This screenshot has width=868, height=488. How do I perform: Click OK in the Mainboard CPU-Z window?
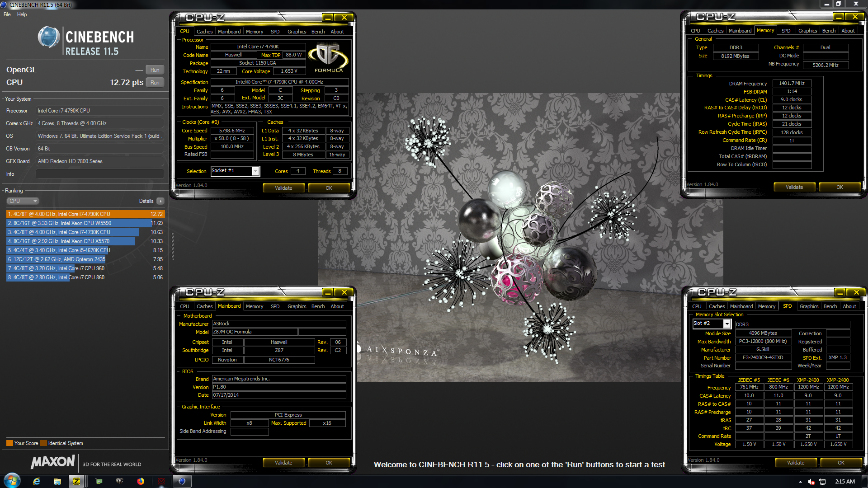tap(329, 463)
